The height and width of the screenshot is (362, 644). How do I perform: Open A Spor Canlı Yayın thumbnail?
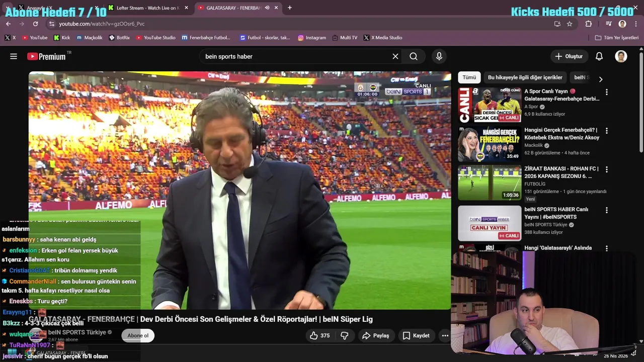coord(490,105)
